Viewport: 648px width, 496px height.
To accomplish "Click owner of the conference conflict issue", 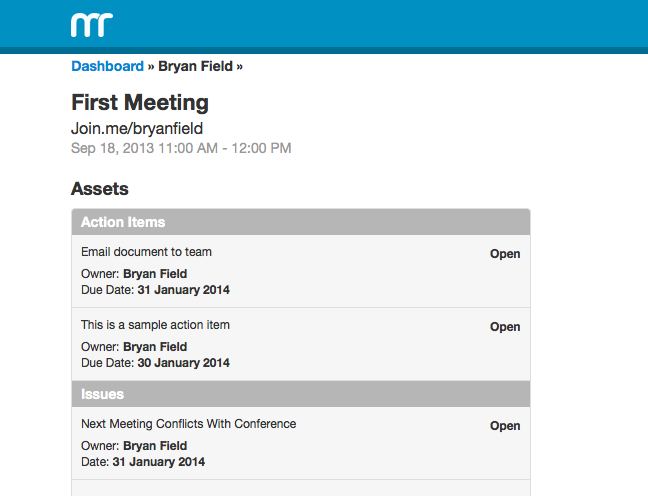I will pyautogui.click(x=155, y=446).
